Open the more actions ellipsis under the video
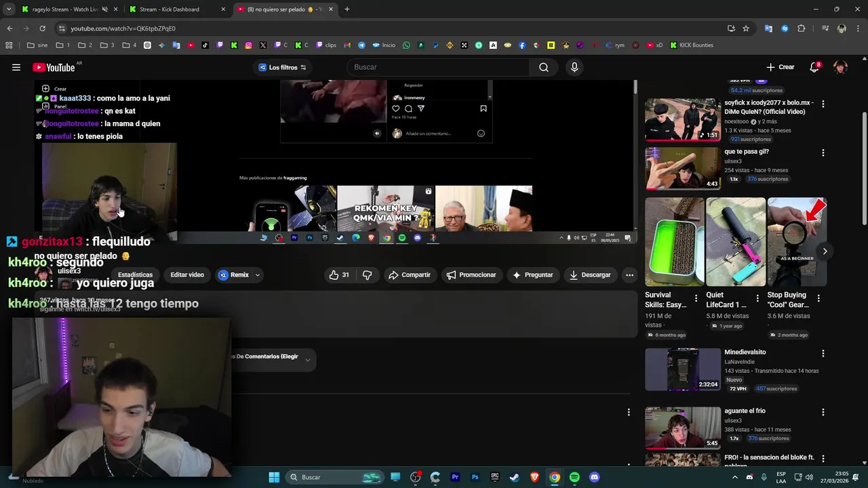Screen dimensions: 868x488 pos(629,274)
